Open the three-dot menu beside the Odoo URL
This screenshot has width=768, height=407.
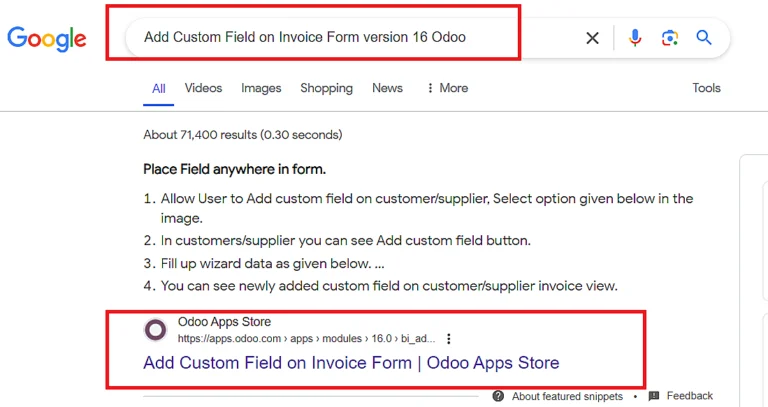pyautogui.click(x=449, y=338)
